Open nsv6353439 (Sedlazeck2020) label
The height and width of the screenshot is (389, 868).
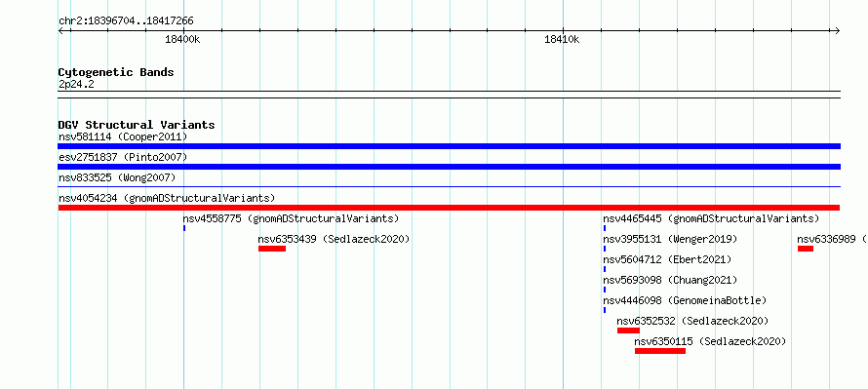click(334, 239)
